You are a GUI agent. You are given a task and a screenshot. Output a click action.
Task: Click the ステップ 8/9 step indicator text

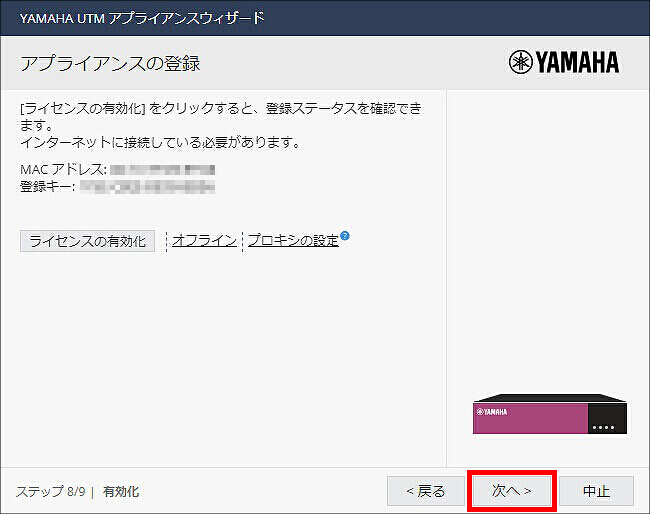[x=51, y=492]
